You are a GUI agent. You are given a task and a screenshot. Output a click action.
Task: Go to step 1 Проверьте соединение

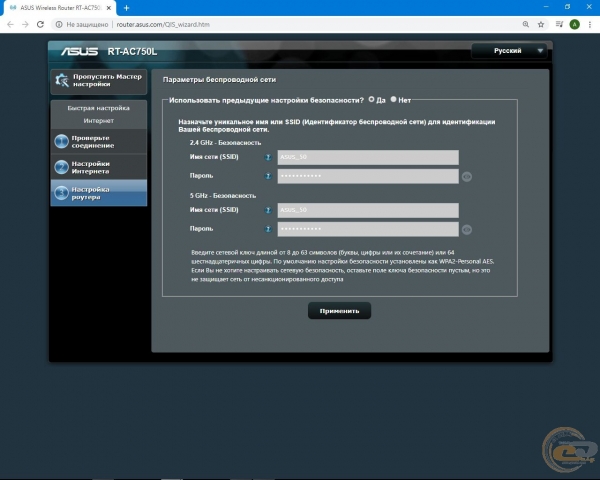point(98,141)
